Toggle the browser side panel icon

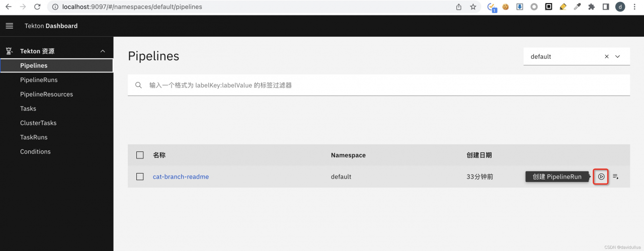[x=606, y=7]
